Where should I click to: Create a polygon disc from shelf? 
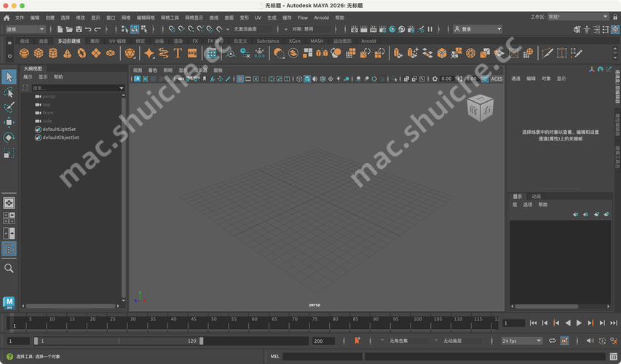coord(111,53)
